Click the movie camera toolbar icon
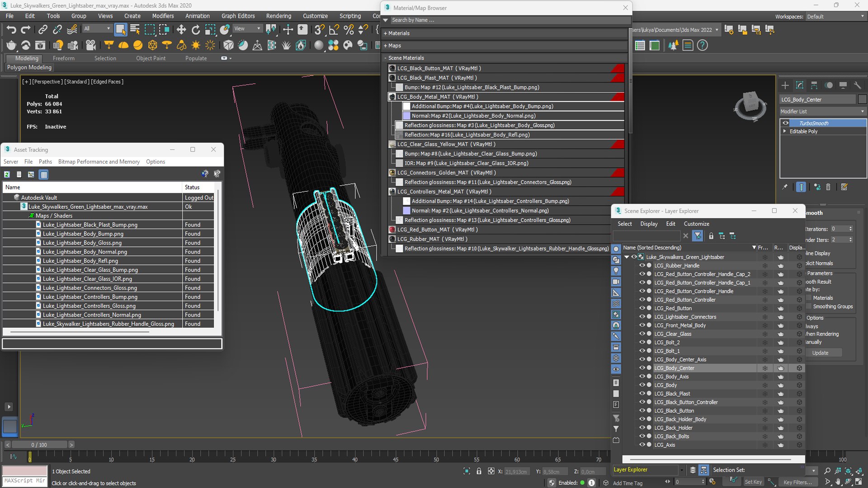868x488 pixels. click(x=90, y=45)
